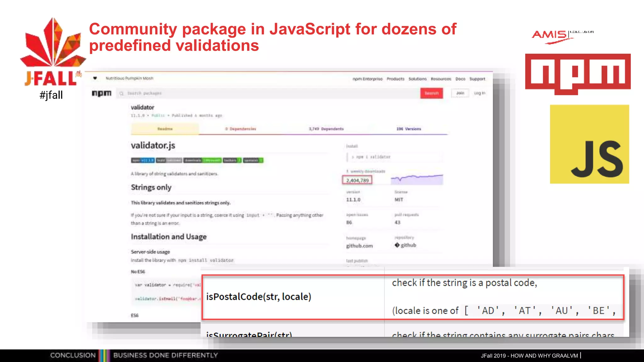Click the 2,404,789 weekly downloads value

[357, 180]
